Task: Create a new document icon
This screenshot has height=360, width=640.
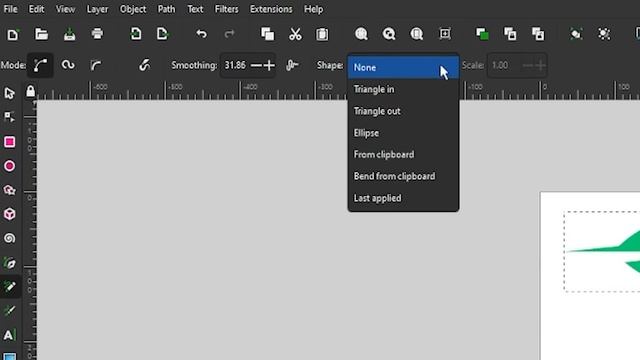Action: 13,34
